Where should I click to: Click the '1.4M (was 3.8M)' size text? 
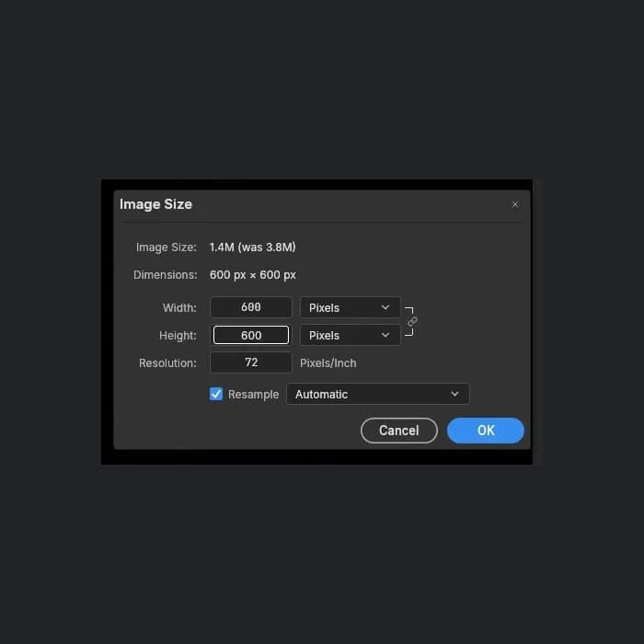[x=253, y=247]
